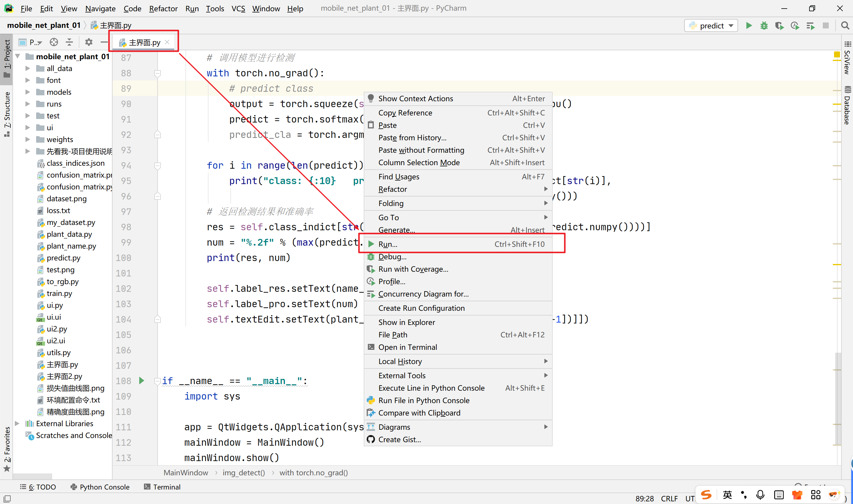
Task: Click the yellow inspection indicator square
Action: pos(837,55)
